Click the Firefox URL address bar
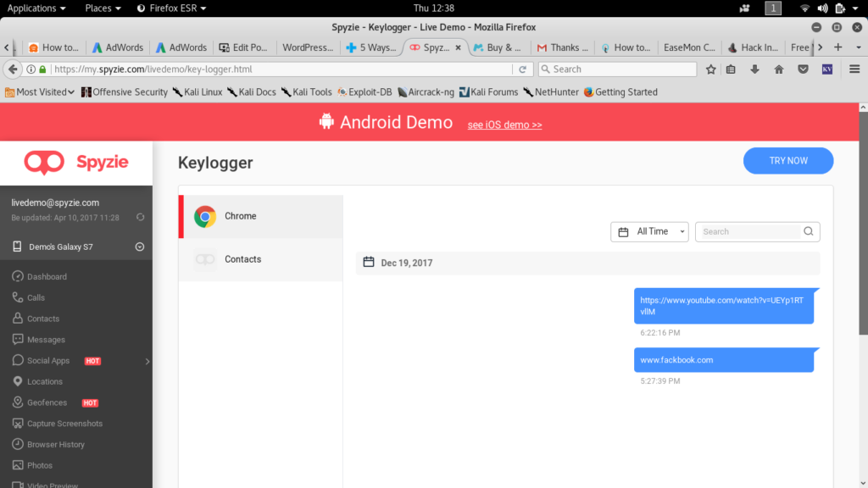 pos(280,69)
